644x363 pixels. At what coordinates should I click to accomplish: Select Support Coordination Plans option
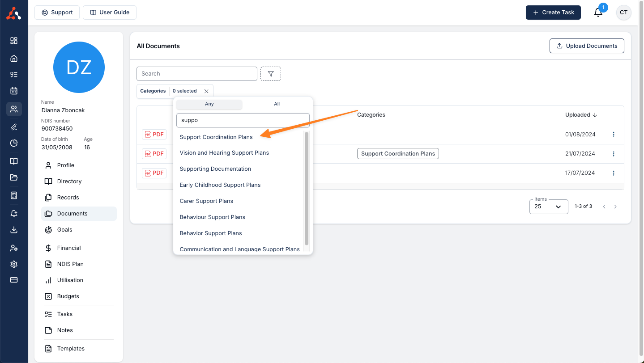click(216, 137)
